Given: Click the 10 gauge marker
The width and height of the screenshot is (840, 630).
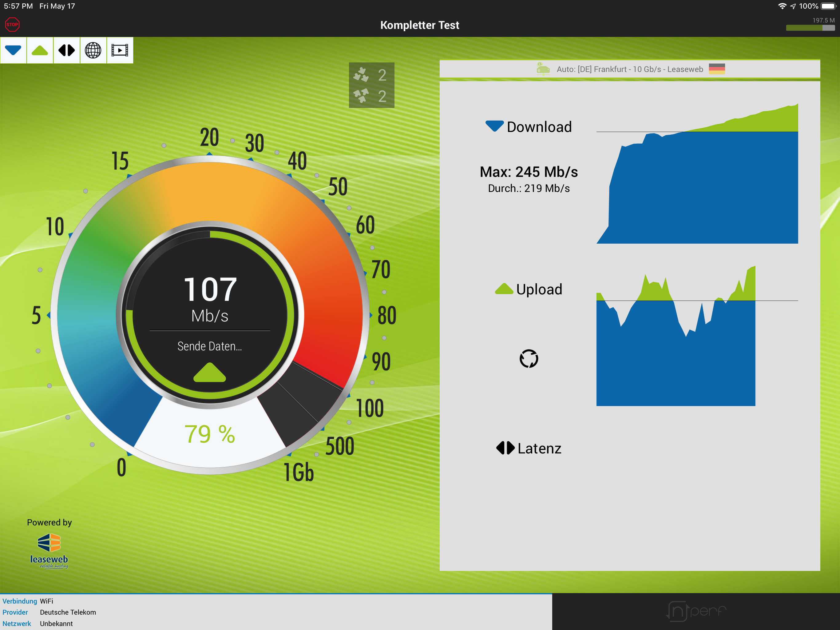Looking at the screenshot, I should tap(55, 227).
